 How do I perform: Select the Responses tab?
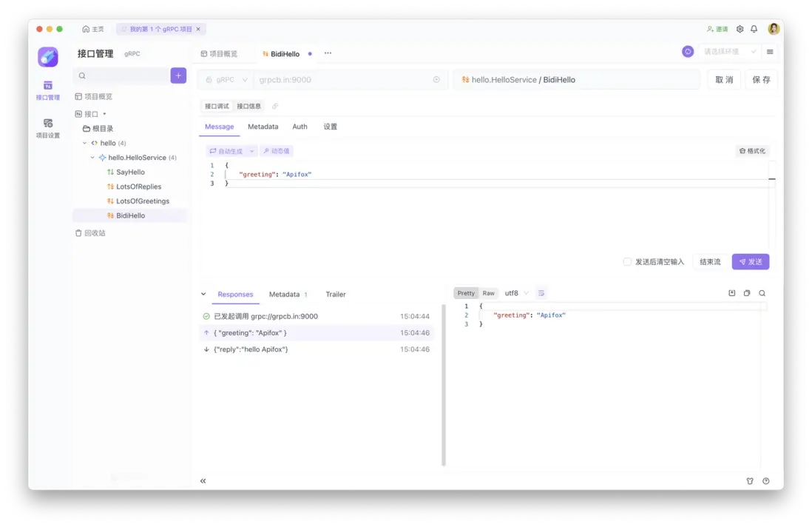235,295
